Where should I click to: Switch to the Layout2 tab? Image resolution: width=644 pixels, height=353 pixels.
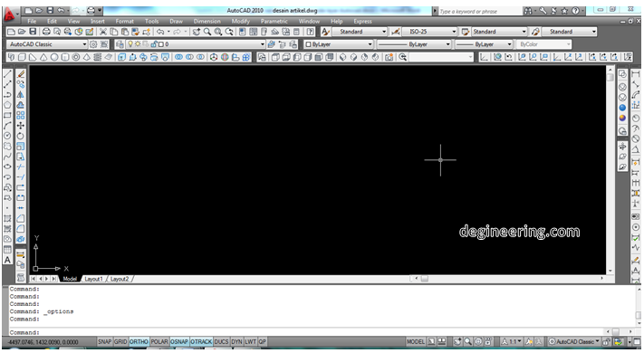[119, 279]
